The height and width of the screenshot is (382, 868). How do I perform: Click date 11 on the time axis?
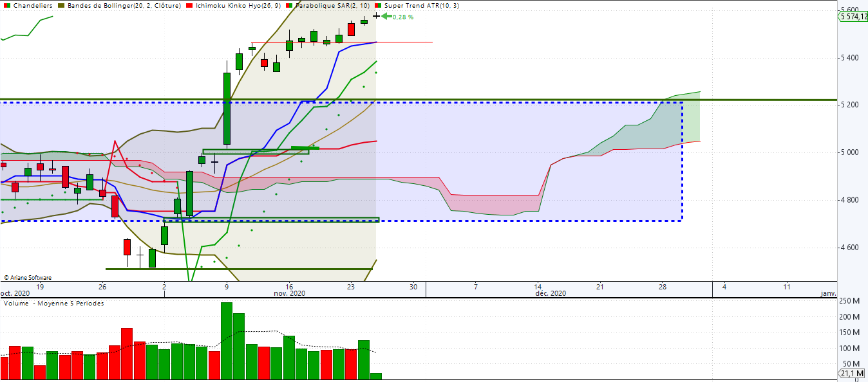[x=786, y=287]
